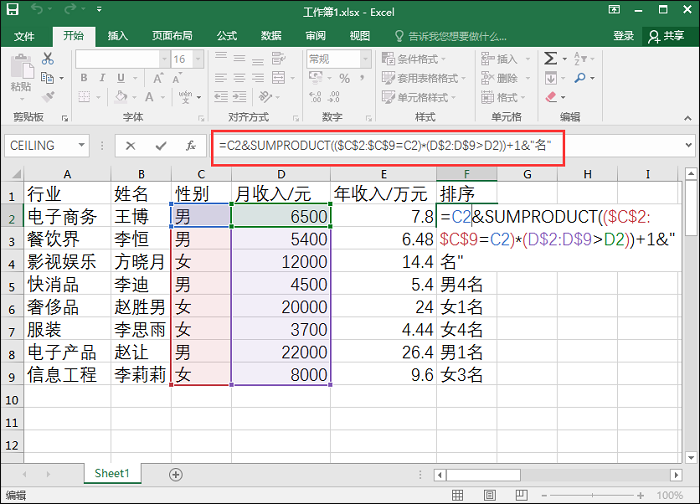Viewport: 700px width, 504px height.
Task: Cancel formula entry with the X icon
Action: pos(131,146)
